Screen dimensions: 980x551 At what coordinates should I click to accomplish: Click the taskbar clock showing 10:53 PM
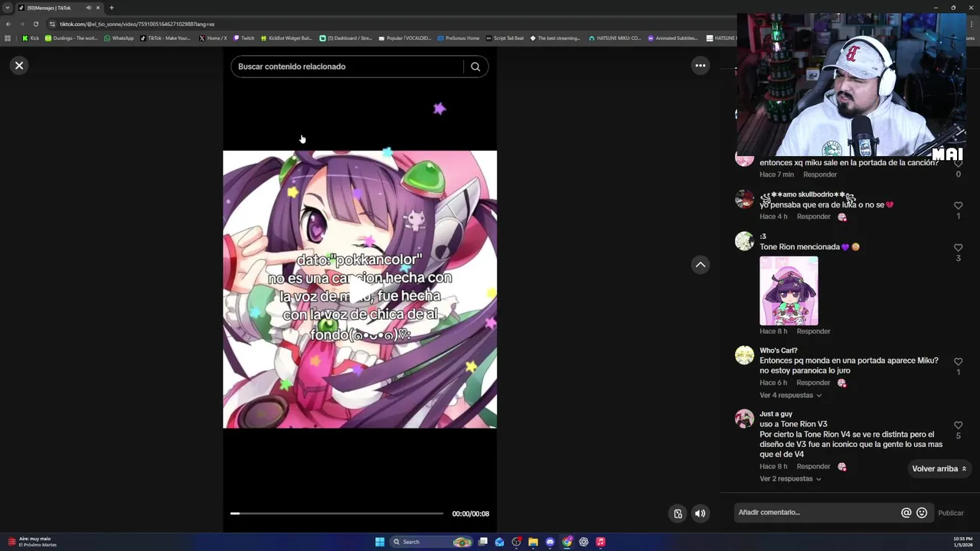click(x=962, y=542)
